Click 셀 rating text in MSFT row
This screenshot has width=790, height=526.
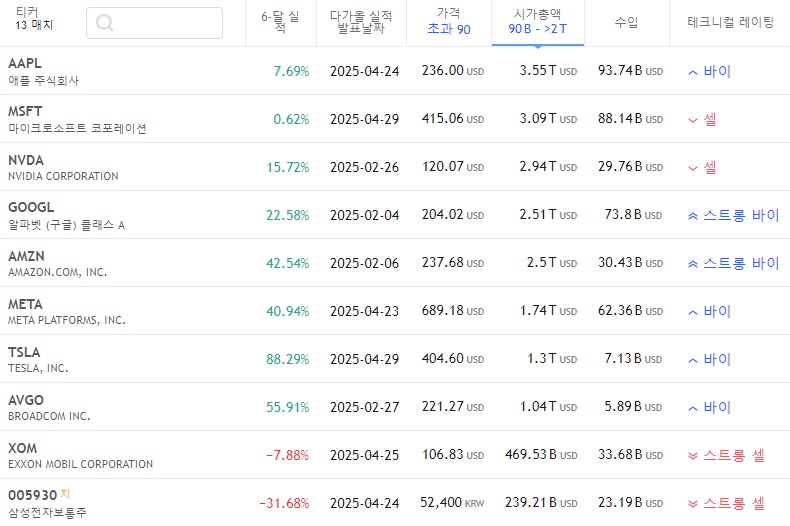710,119
